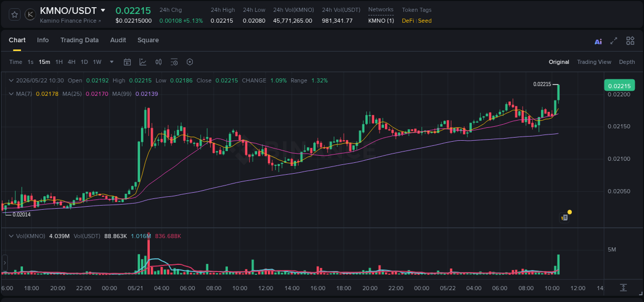644x302 pixels.
Task: Open the hexagon chart settings icon
Action: (190, 62)
